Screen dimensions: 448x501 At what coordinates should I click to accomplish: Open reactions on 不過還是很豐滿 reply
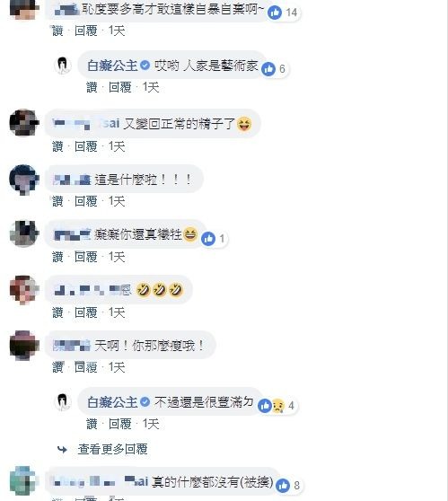pyautogui.click(x=271, y=406)
